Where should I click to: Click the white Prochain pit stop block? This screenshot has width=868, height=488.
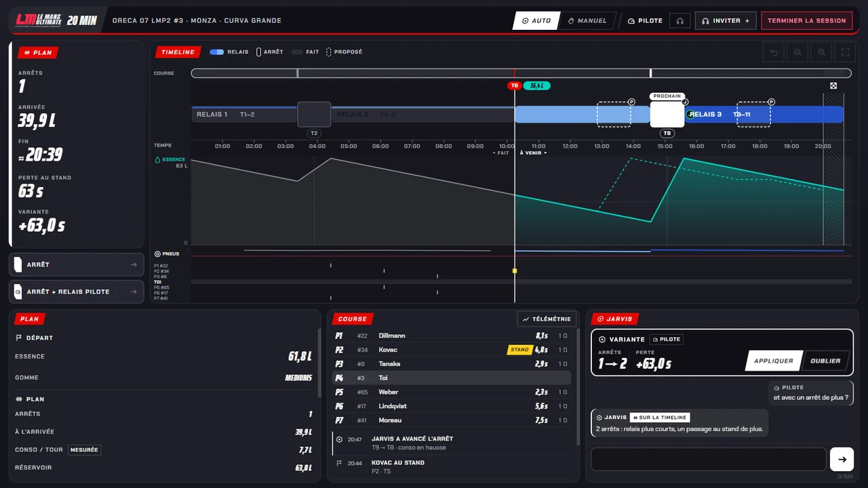[x=667, y=115]
